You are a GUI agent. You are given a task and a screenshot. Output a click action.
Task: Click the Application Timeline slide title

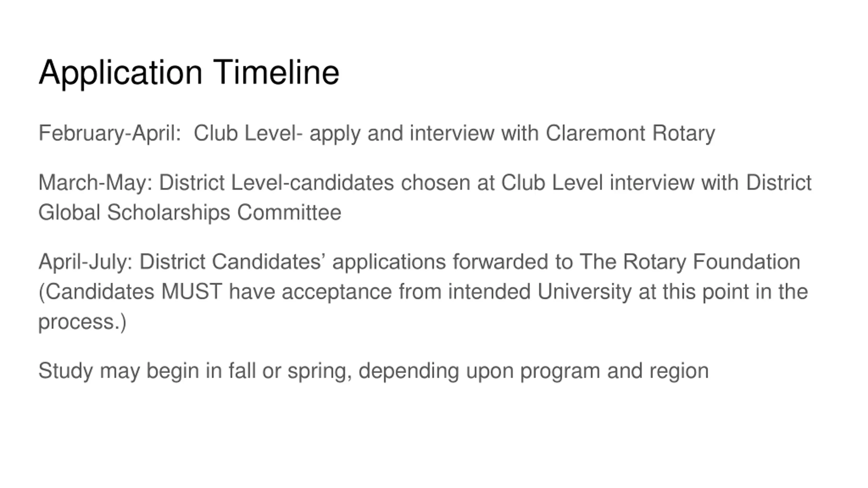point(189,73)
